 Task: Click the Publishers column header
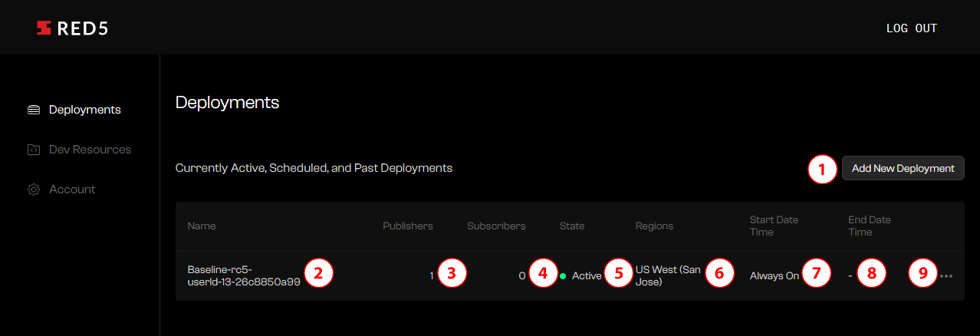408,226
